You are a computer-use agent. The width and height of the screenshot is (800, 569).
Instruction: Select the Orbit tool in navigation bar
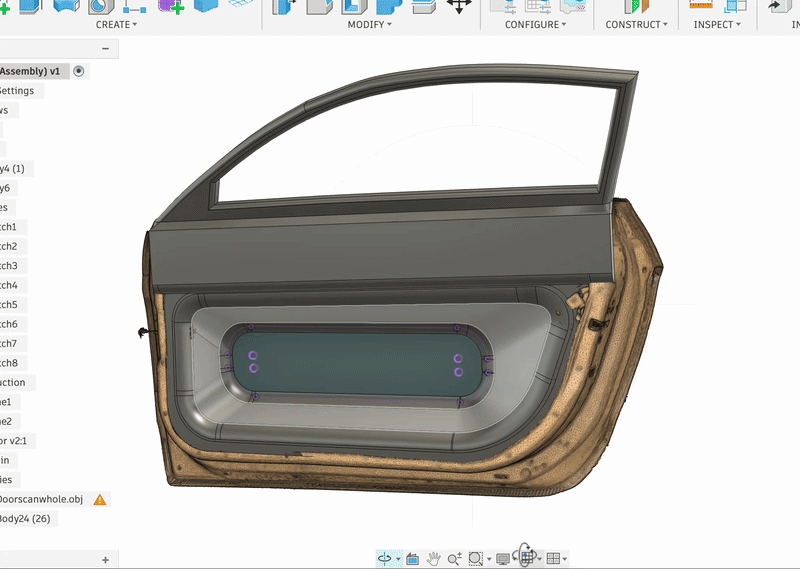(x=384, y=558)
